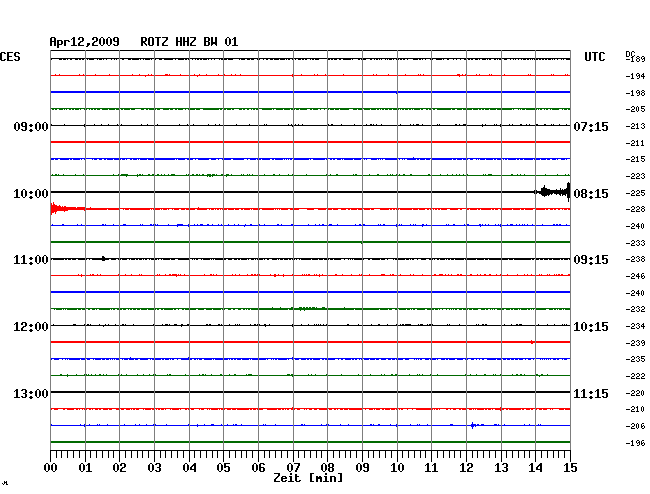Click the 11:15 UTC time label
650x494 pixels.
(x=591, y=393)
